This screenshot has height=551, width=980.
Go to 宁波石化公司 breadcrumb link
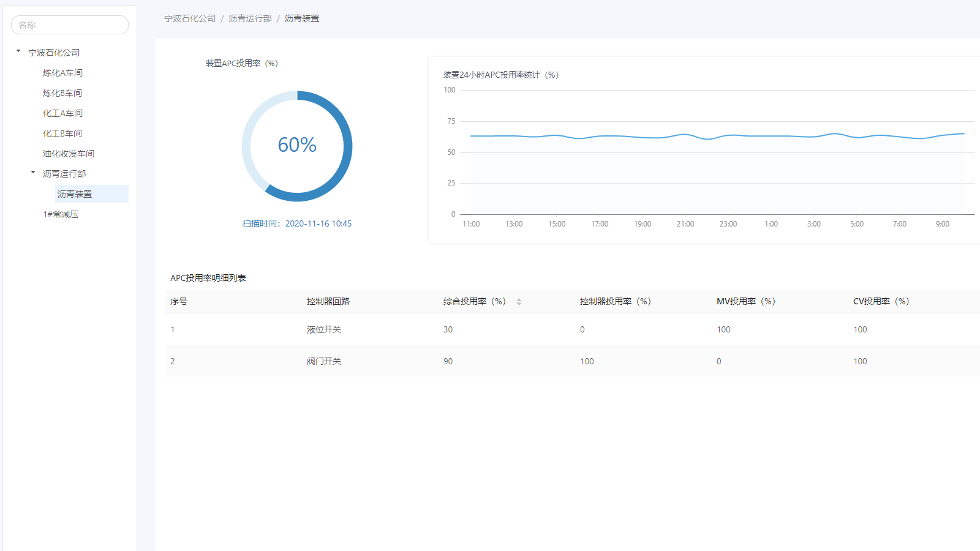click(190, 18)
